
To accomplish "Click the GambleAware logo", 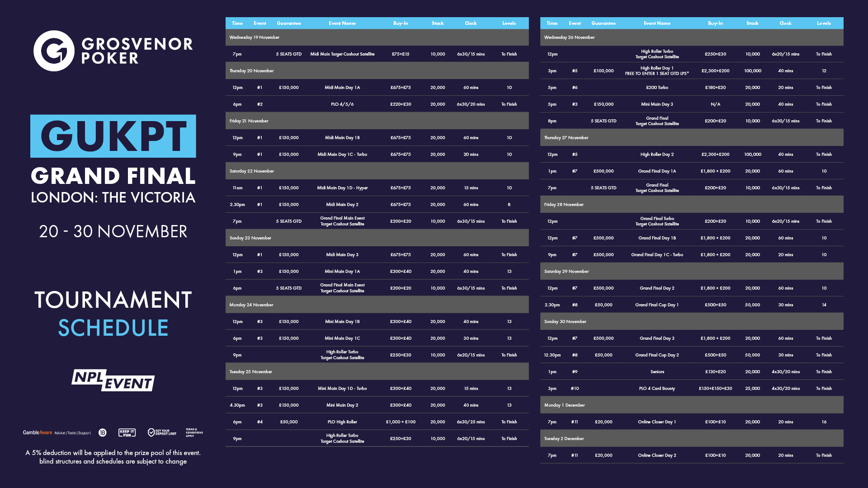I will (x=38, y=432).
